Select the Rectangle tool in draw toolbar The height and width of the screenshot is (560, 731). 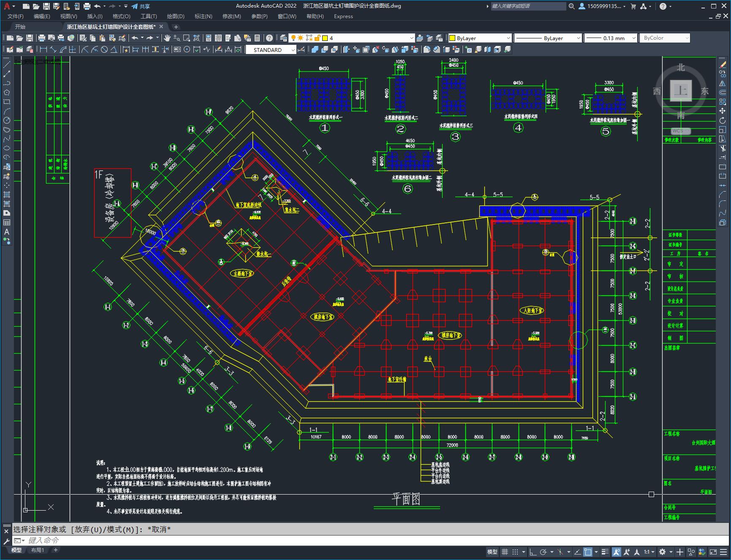point(7,102)
